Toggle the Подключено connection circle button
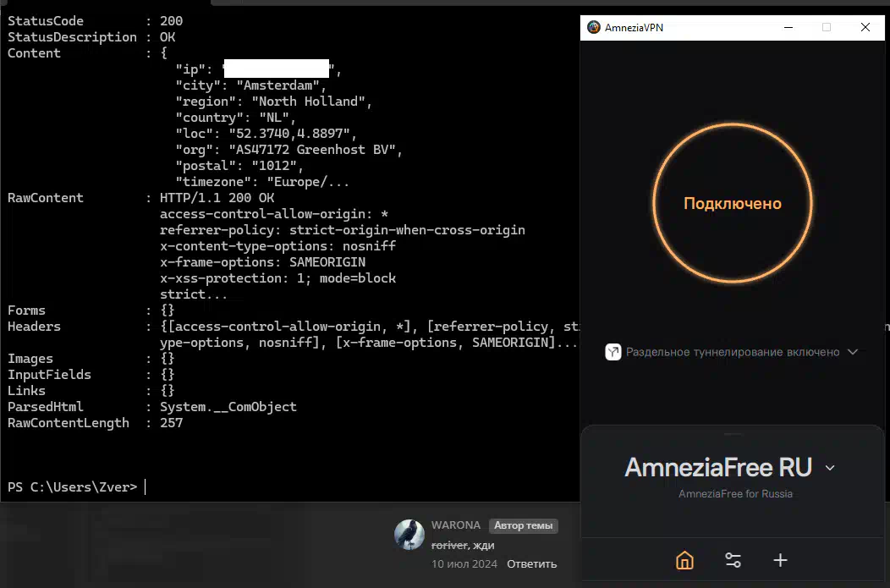890x588 pixels. click(x=732, y=203)
